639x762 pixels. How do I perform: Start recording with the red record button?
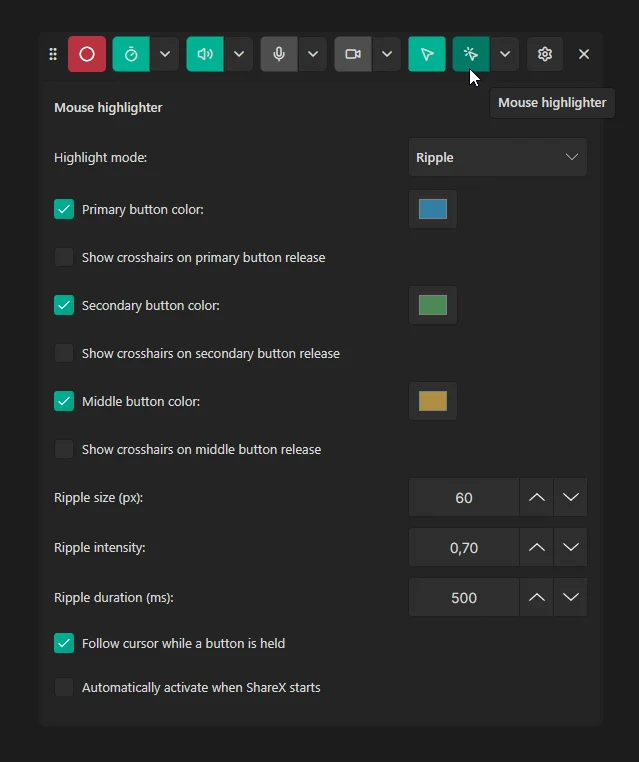click(x=87, y=54)
